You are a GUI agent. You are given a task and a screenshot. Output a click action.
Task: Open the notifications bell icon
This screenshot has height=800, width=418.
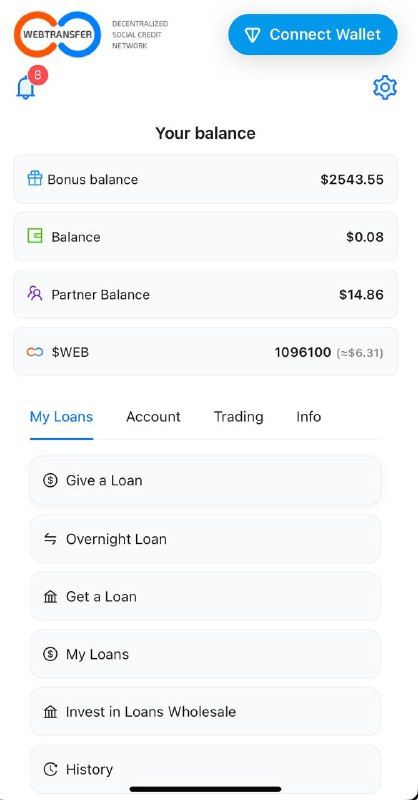pyautogui.click(x=26, y=87)
